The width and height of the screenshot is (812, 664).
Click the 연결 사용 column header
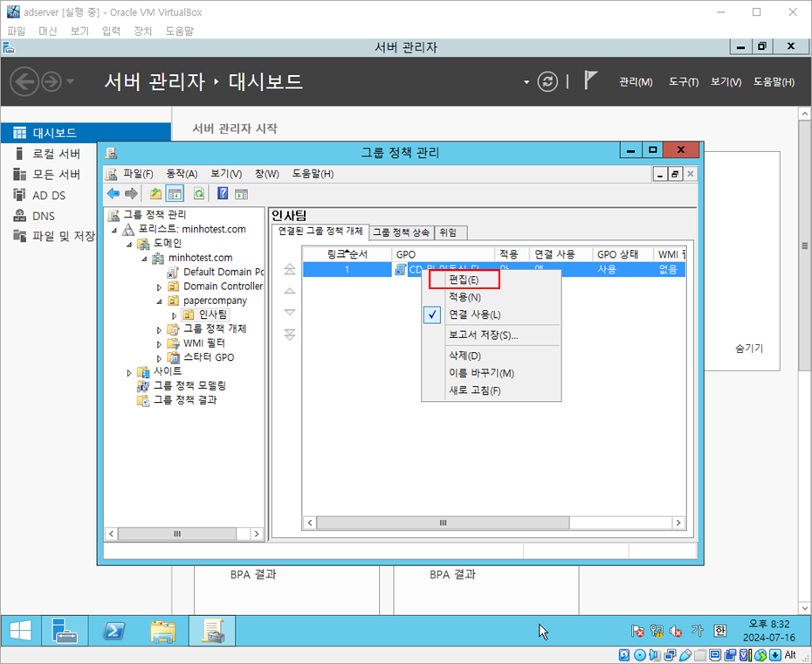coord(561,254)
